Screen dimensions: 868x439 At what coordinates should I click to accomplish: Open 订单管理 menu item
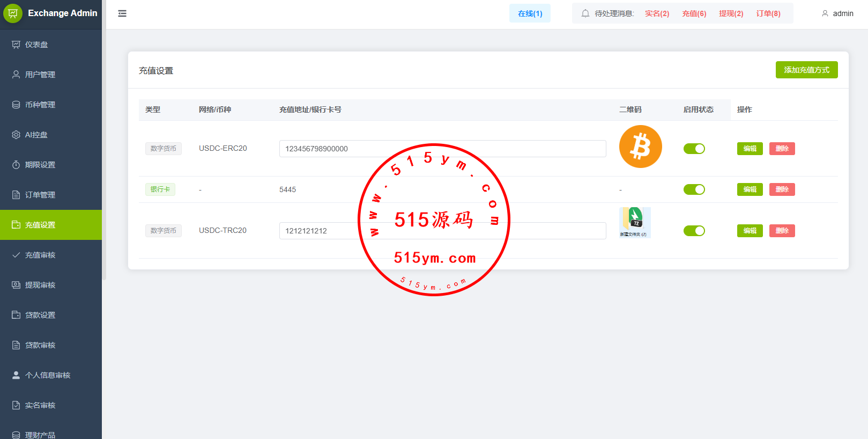51,195
